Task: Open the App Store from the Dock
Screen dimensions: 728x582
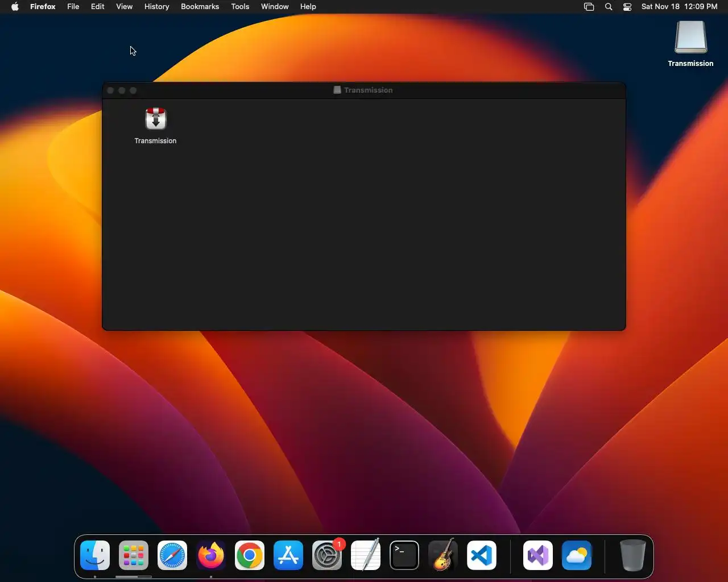Action: [x=288, y=555]
